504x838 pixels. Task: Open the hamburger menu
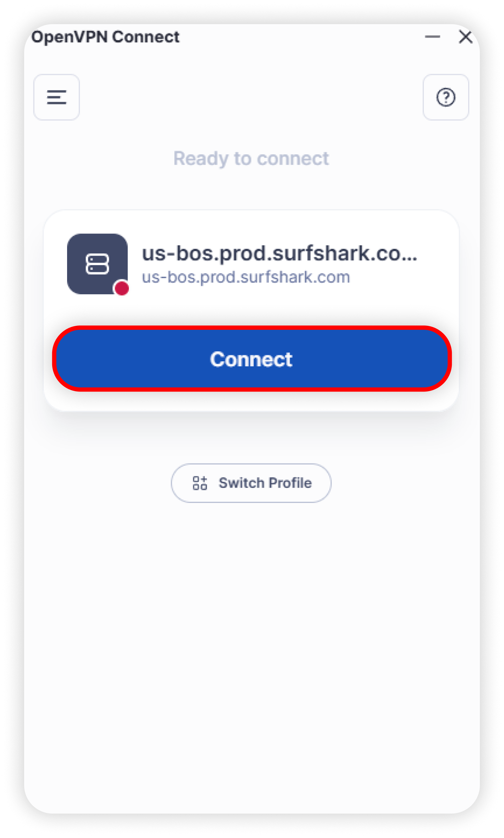[56, 97]
